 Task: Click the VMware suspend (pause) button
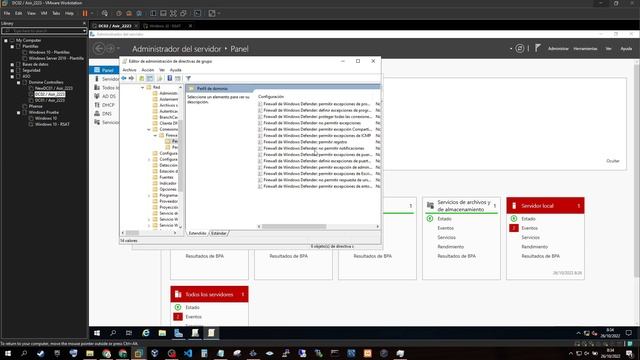coord(85,13)
